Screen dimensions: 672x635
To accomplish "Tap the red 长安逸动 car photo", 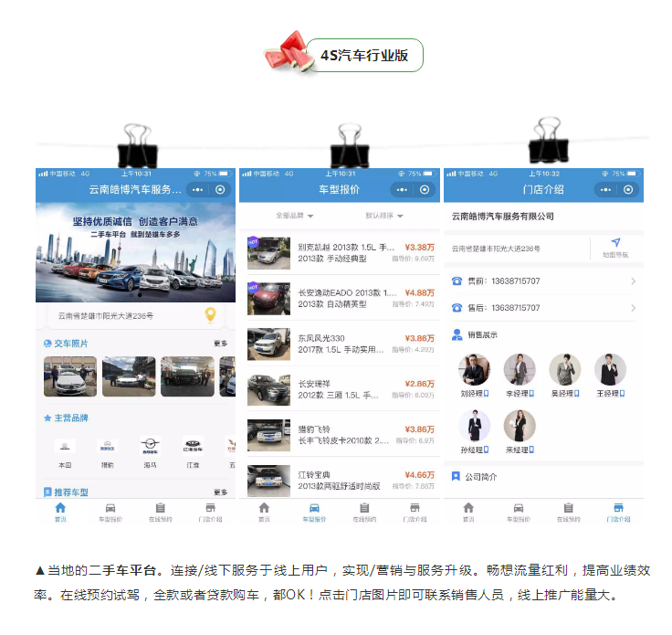I will (x=268, y=299).
